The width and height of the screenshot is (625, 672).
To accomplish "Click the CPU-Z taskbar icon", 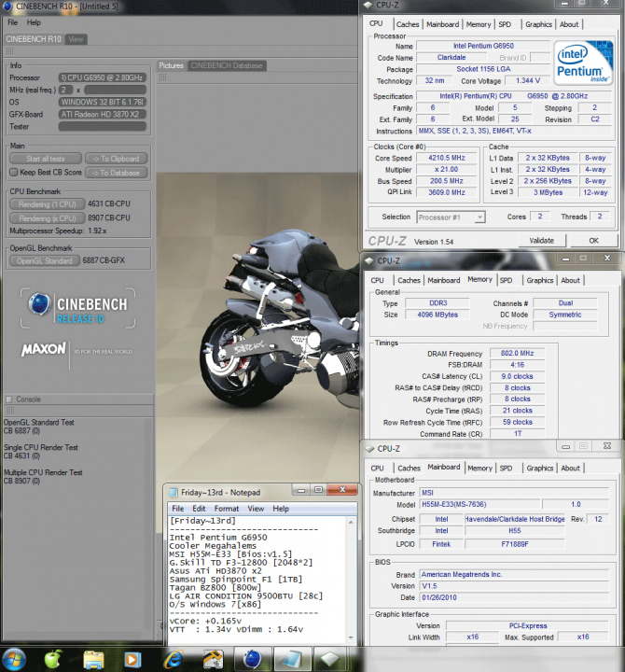I will (x=330, y=660).
